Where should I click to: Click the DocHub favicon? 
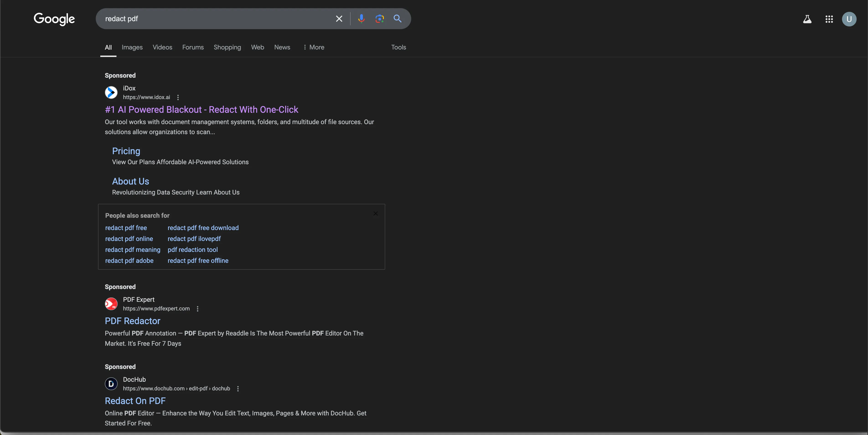[111, 384]
